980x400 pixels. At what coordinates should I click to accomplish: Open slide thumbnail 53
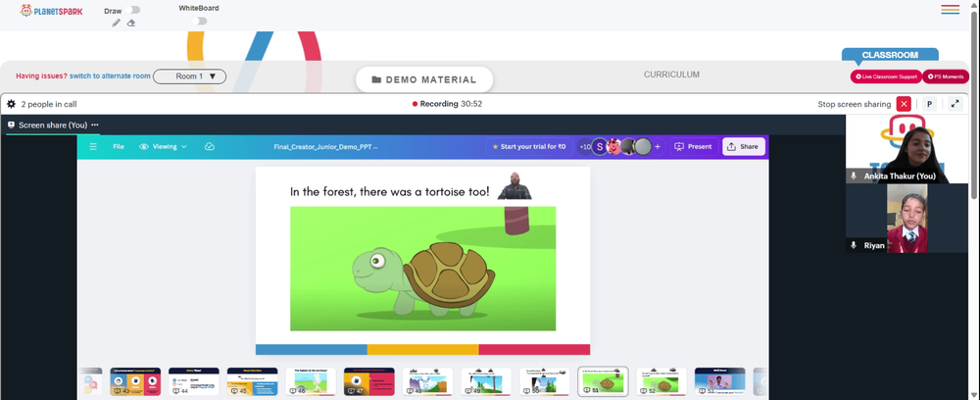(720, 381)
